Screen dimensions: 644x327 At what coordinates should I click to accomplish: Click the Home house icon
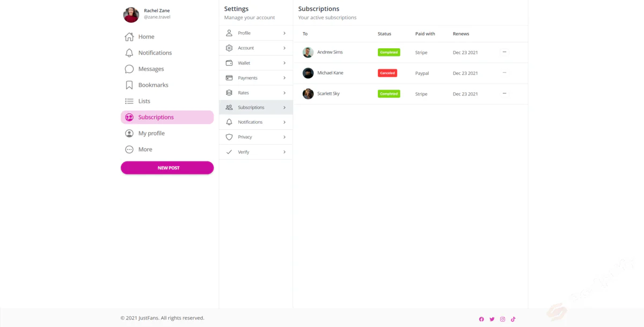click(x=129, y=37)
